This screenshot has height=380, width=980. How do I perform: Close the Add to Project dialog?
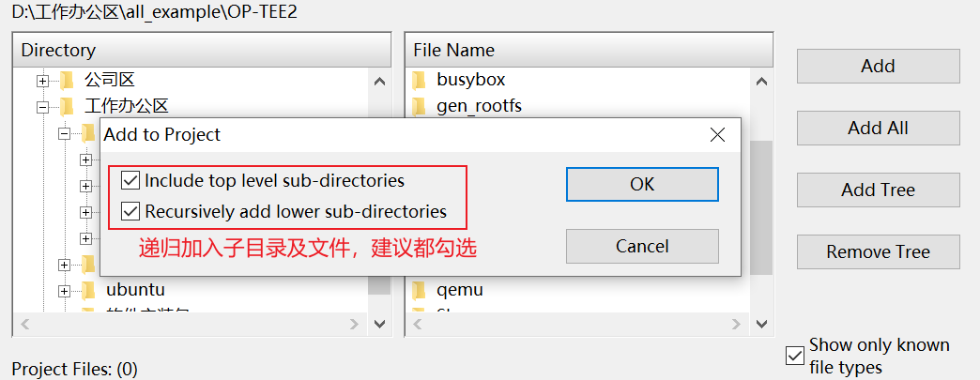(x=717, y=134)
